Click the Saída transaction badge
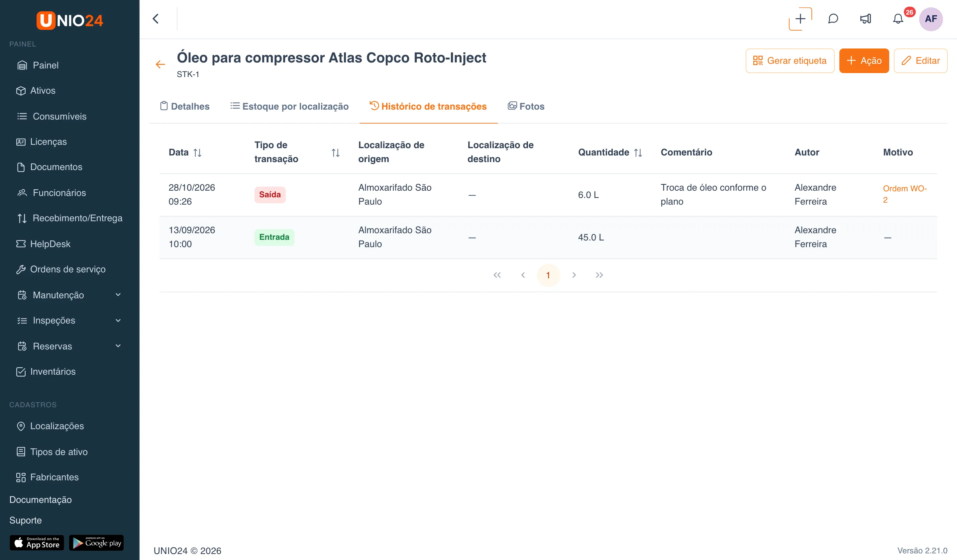This screenshot has height=560, width=957. (270, 195)
